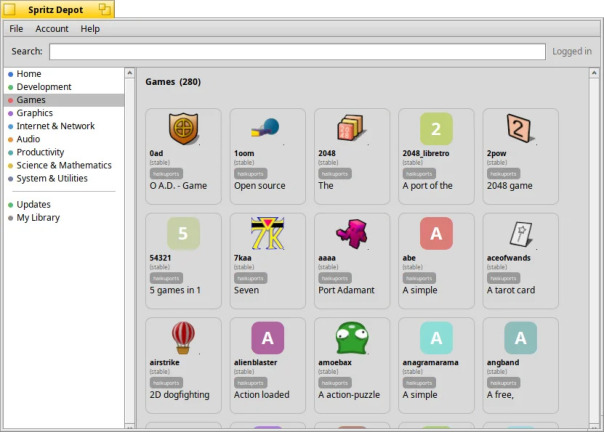Click the haikuports tag on abe card
This screenshot has height=432, width=604.
(419, 278)
